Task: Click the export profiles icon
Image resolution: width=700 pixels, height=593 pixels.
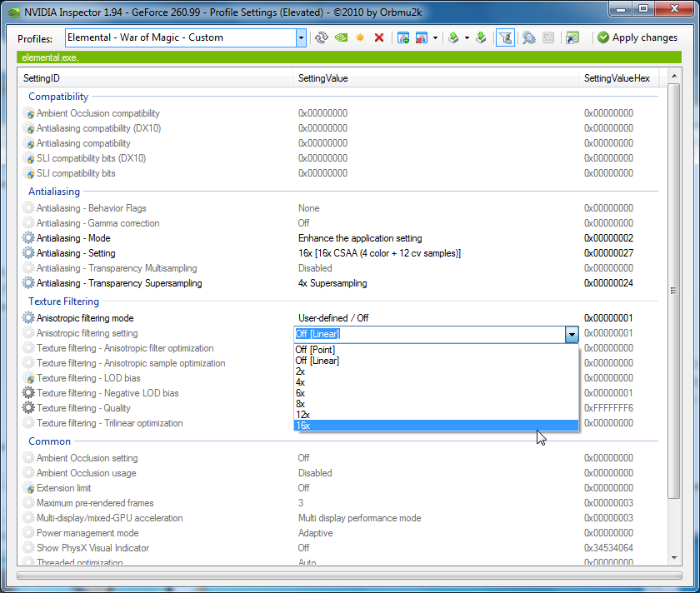Action: (x=453, y=37)
